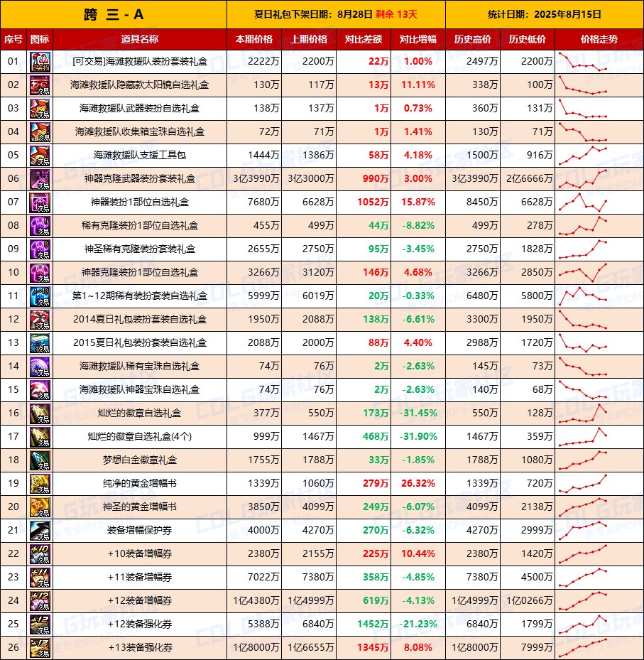Image resolution: width=644 pixels, height=660 pixels.
Task: Click the item name 装备增幅保护券
Action: 140,531
